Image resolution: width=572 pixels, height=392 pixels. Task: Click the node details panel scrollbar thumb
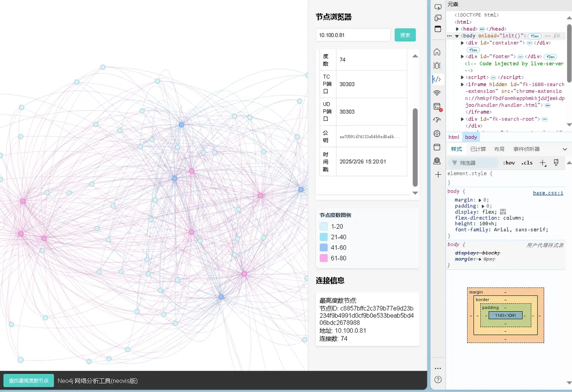pyautogui.click(x=415, y=147)
